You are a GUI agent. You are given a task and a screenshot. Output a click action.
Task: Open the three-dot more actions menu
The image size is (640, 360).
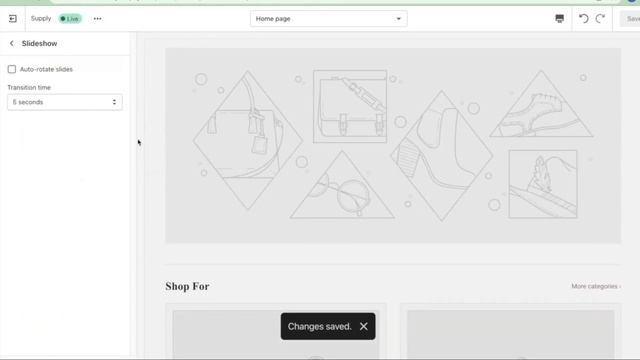(x=97, y=19)
